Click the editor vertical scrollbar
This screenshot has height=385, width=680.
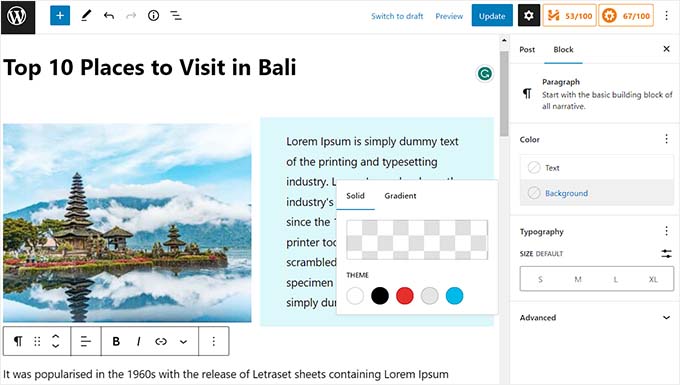(x=504, y=93)
